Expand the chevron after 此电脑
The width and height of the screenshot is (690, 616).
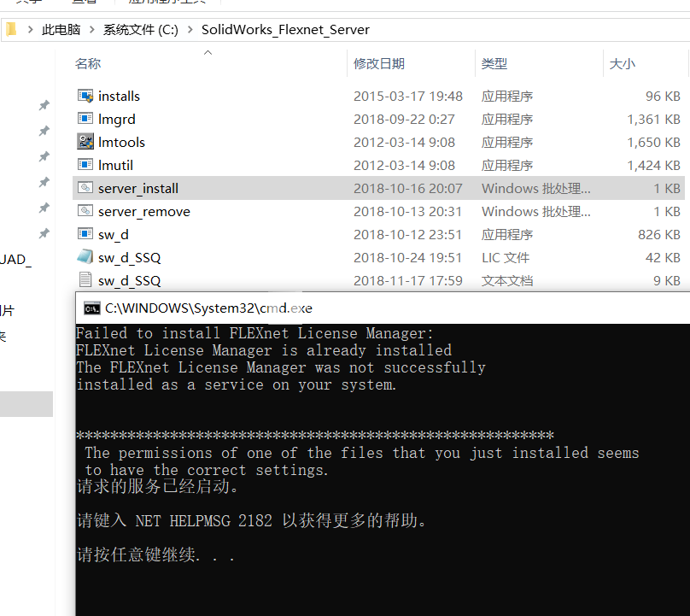coord(92,30)
